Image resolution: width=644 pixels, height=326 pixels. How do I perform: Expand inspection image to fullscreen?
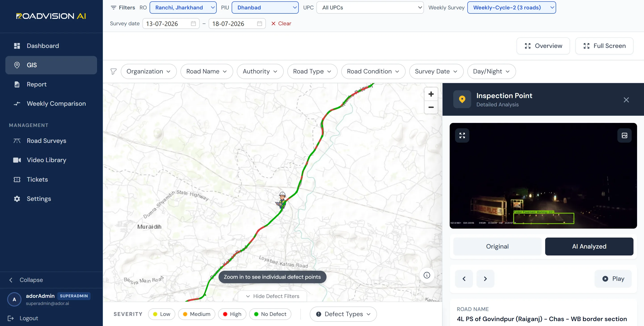click(x=462, y=135)
